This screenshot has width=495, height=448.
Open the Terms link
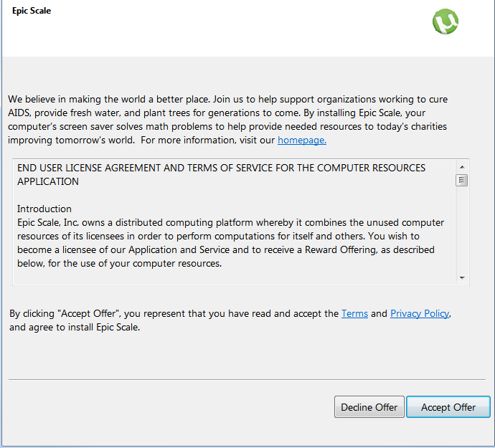354,313
